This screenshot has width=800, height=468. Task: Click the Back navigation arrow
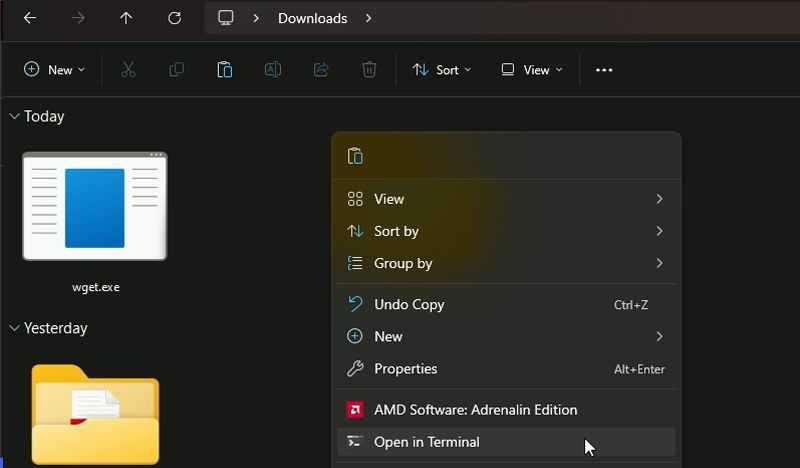click(x=30, y=18)
